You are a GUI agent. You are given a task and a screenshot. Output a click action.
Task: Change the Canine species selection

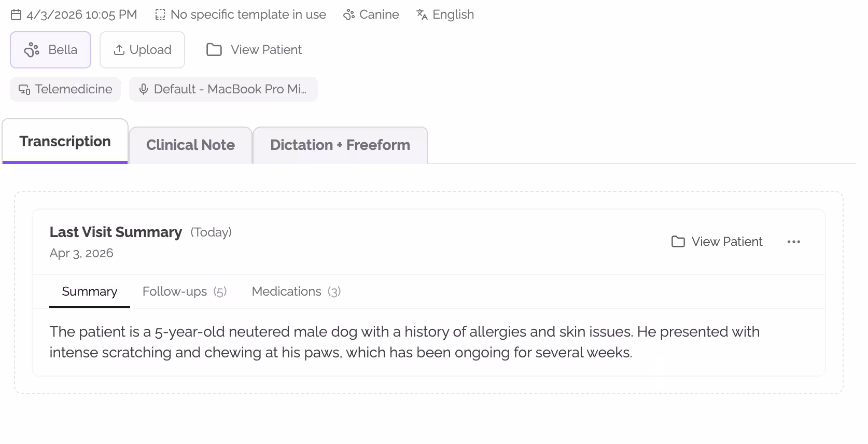(x=379, y=15)
